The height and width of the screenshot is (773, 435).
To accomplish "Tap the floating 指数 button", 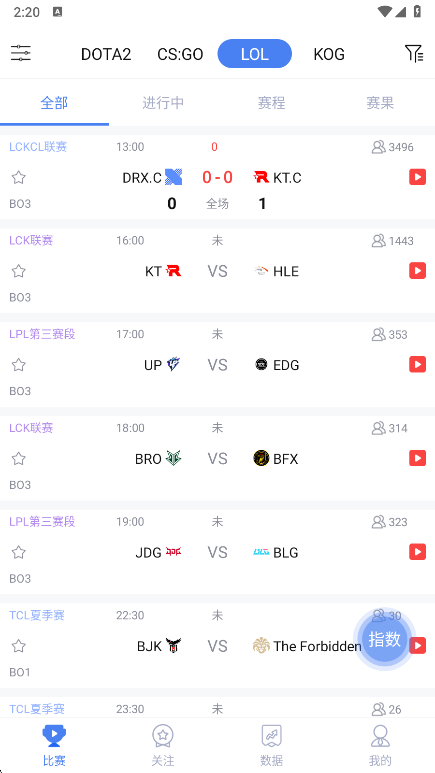I will [x=385, y=639].
